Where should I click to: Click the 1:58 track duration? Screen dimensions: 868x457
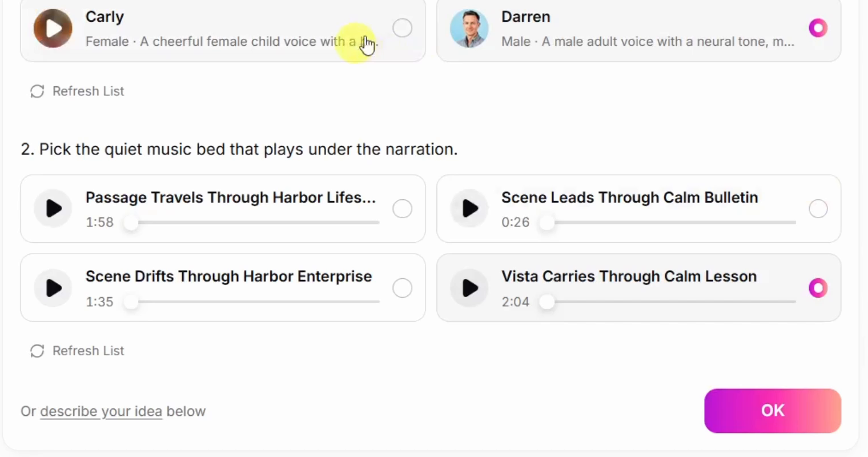(99, 222)
